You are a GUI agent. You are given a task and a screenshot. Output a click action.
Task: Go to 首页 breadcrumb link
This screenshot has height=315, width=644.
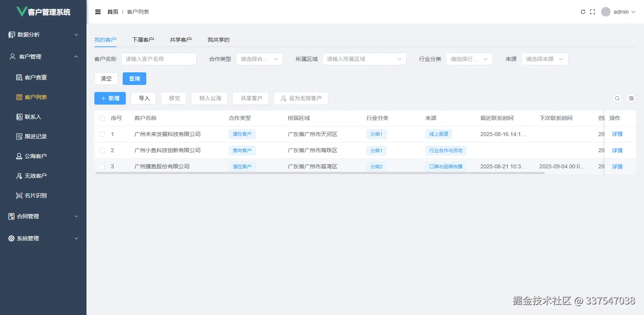tap(113, 12)
